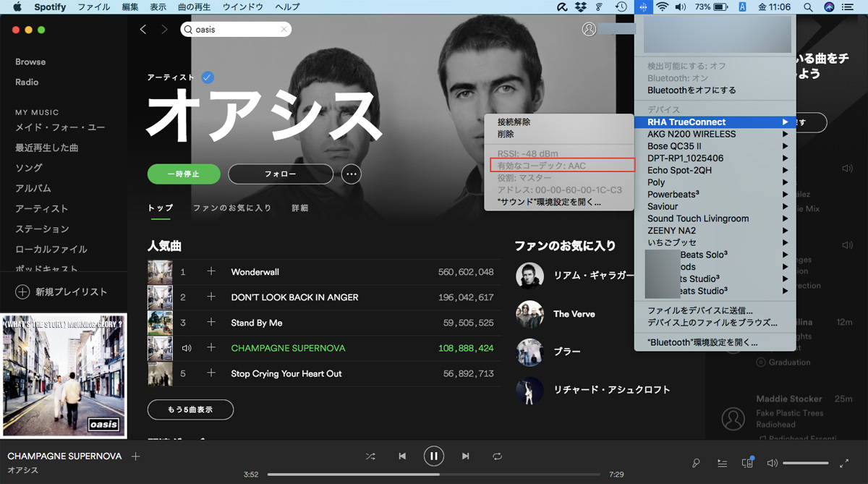Click the plus icon on CHAMPAGNE SUPERNOVA track row
The height and width of the screenshot is (484, 868).
(211, 348)
